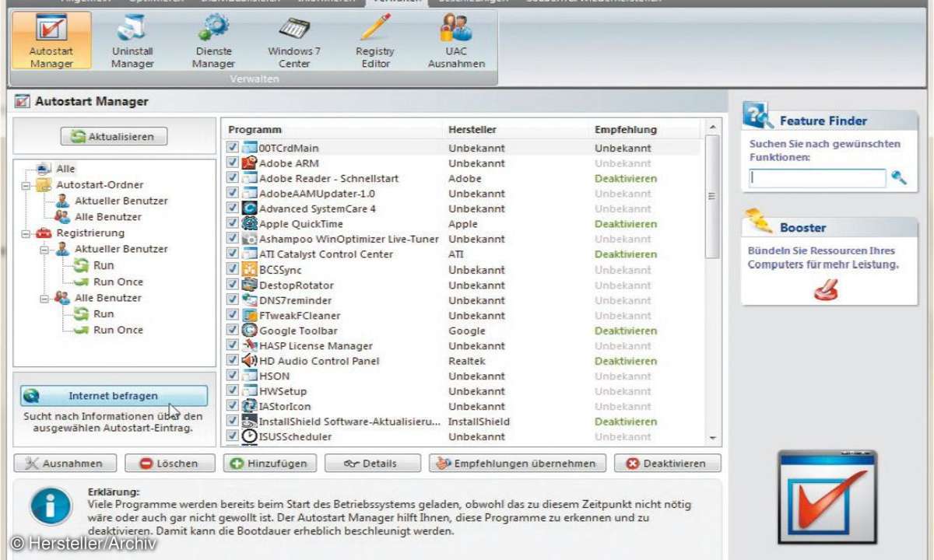
Task: Disable the AdobeAAMUpdater-1.0 checkbox
Action: pyautogui.click(x=232, y=194)
